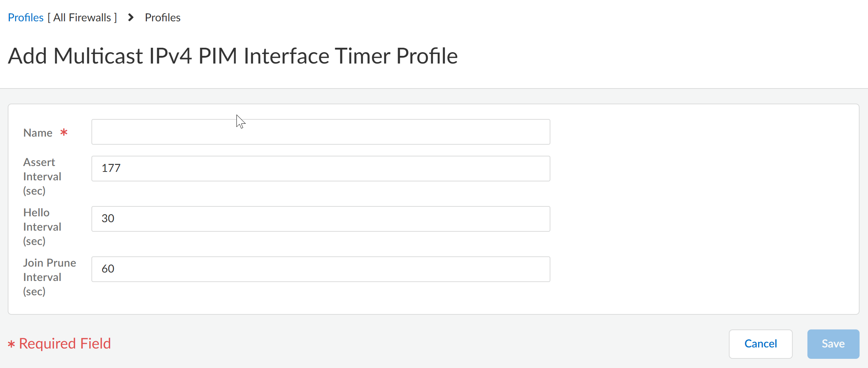Focus the Join Prune Interval field

pos(321,269)
